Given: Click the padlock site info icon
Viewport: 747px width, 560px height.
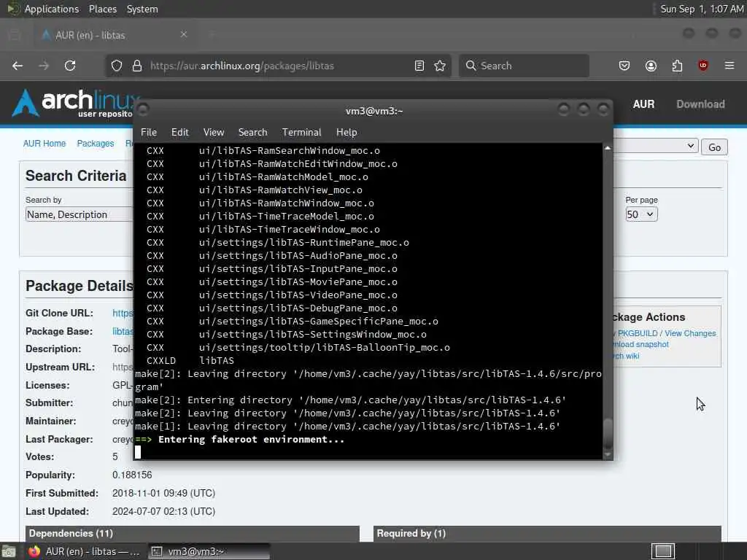Looking at the screenshot, I should pos(137,66).
